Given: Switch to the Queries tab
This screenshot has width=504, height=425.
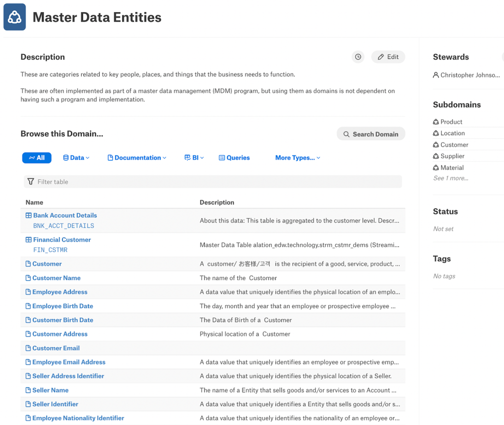Looking at the screenshot, I should tap(234, 158).
